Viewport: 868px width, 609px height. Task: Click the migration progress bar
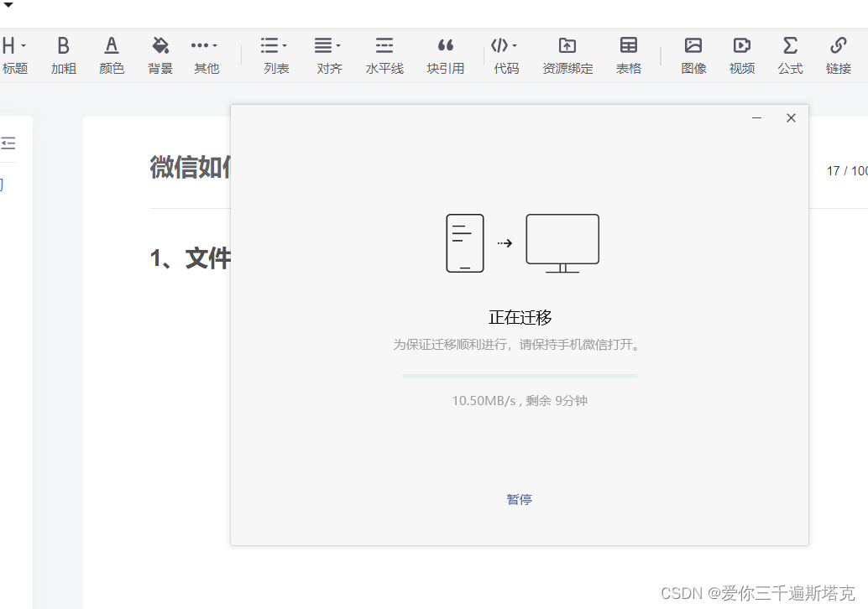pyautogui.click(x=520, y=376)
